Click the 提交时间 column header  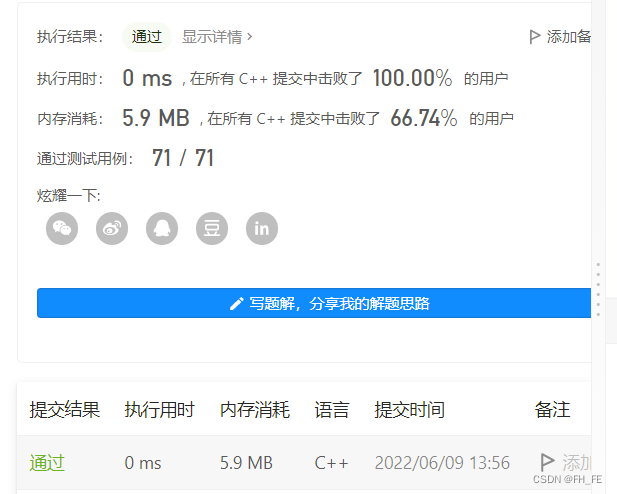pos(409,409)
